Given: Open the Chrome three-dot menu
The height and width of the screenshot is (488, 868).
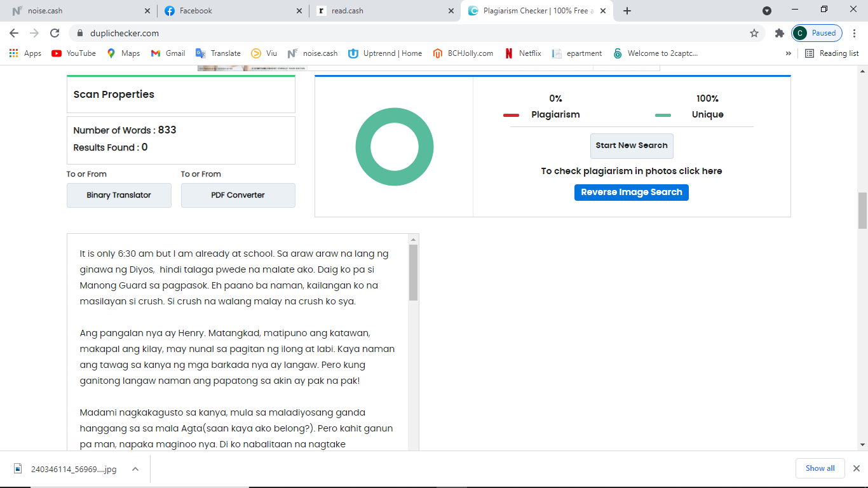Looking at the screenshot, I should (855, 33).
